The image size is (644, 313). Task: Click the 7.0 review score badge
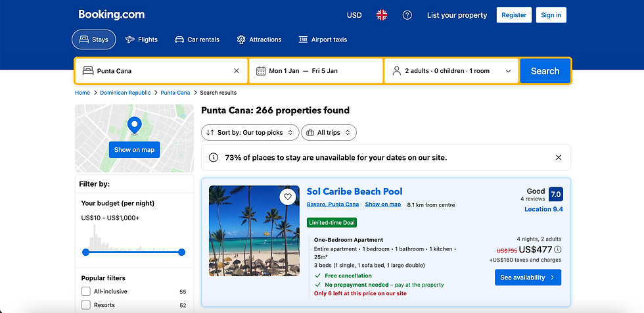coord(555,194)
